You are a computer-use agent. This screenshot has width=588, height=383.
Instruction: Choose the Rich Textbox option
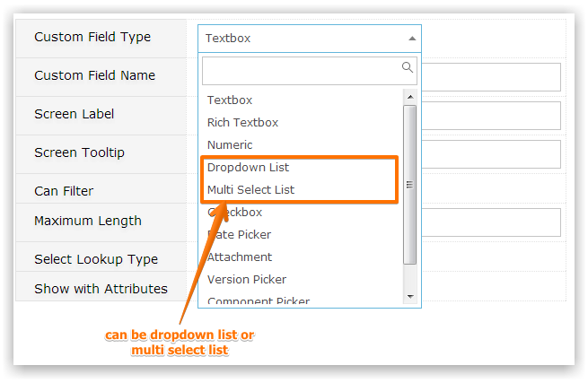pos(242,123)
